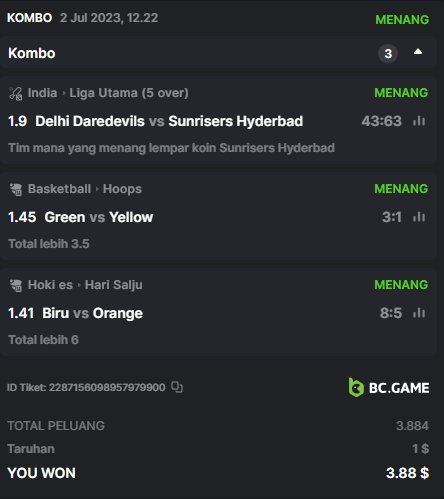This screenshot has height=499, width=444.
Task: Click the top MENANG status label
Action: 402,20
